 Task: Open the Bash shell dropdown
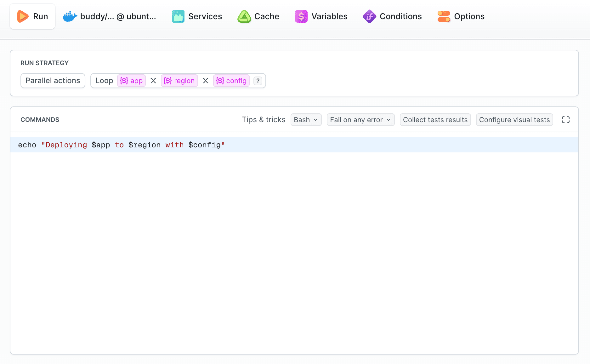pos(305,120)
